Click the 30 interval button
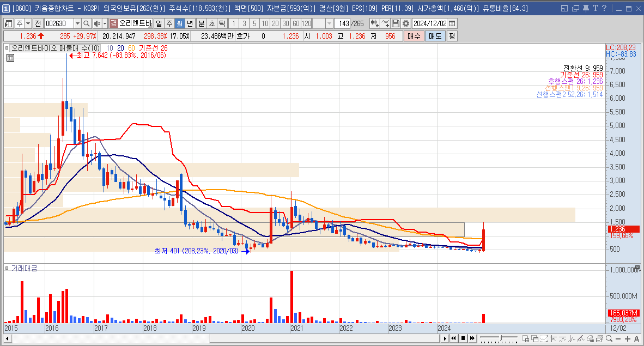The width and height of the screenshot is (644, 346). click(x=286, y=24)
